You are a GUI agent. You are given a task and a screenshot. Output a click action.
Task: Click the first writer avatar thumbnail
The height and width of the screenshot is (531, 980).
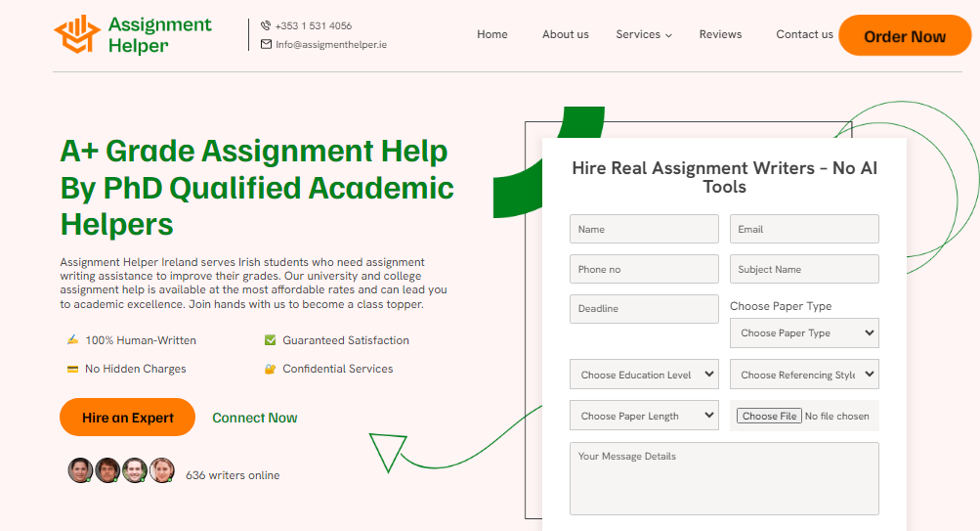(80, 470)
